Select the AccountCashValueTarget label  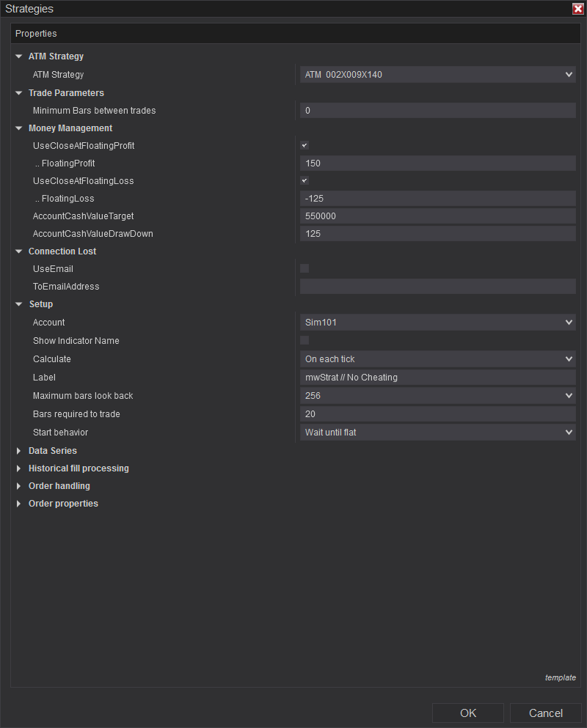tap(83, 216)
